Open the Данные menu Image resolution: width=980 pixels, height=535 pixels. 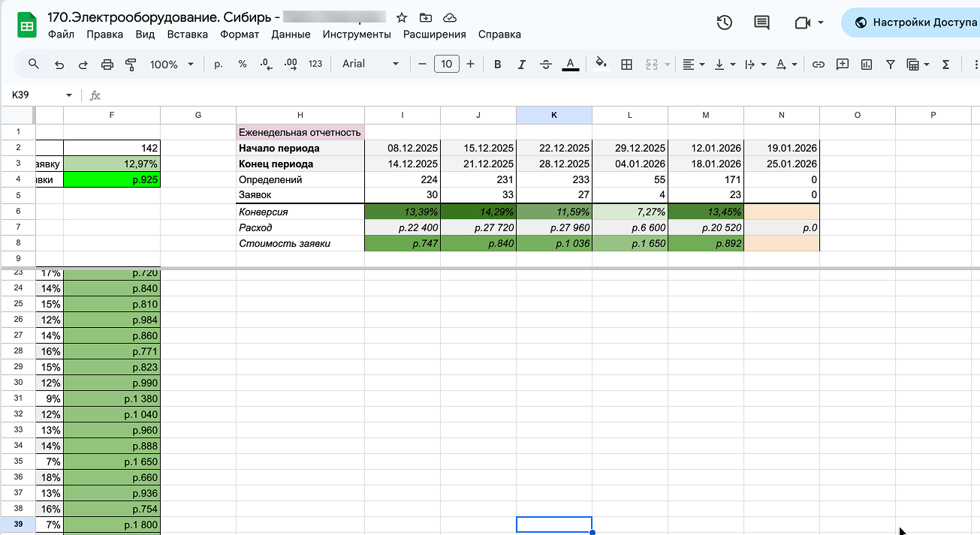pyautogui.click(x=291, y=35)
